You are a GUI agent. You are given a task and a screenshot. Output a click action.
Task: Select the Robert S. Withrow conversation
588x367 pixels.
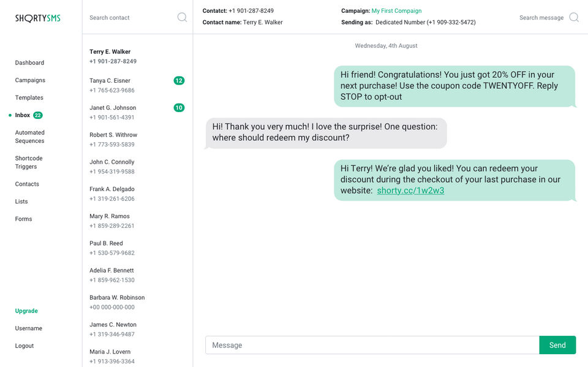[x=113, y=140]
